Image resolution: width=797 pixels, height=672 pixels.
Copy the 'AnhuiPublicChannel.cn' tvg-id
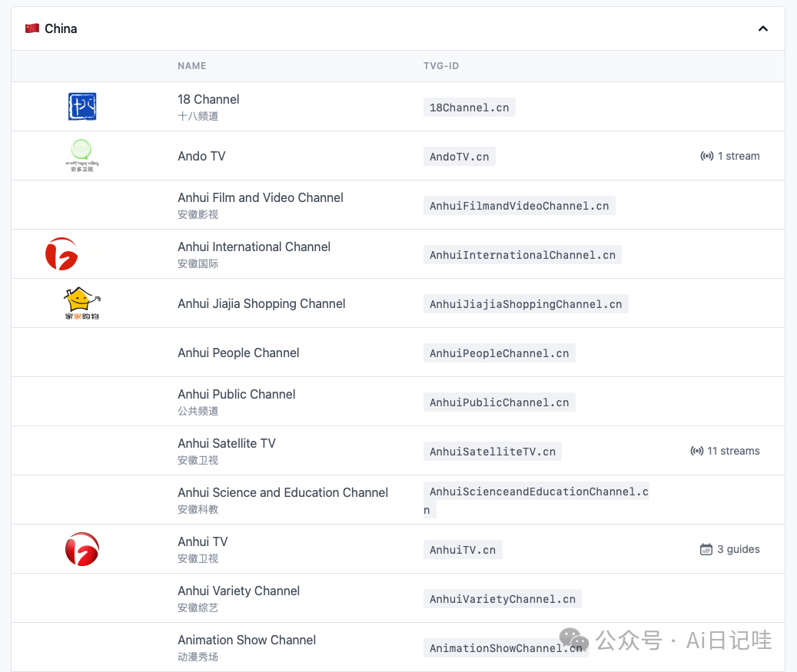499,402
